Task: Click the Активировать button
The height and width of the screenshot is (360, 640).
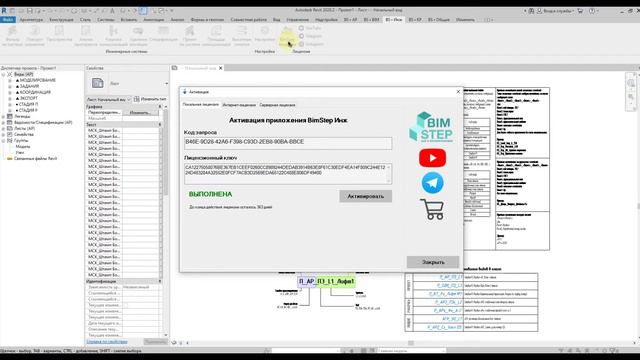Action: 365,196
